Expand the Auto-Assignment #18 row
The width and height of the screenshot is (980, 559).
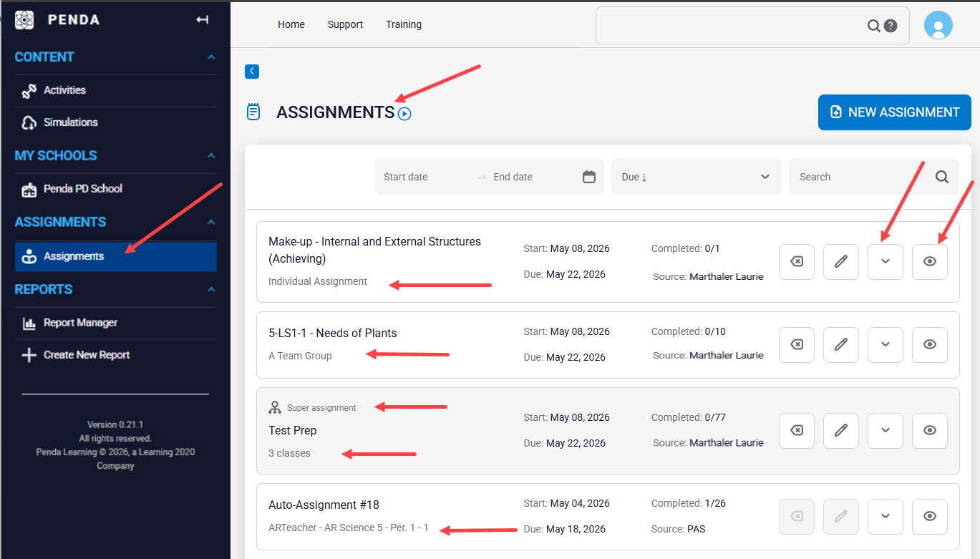coord(886,517)
